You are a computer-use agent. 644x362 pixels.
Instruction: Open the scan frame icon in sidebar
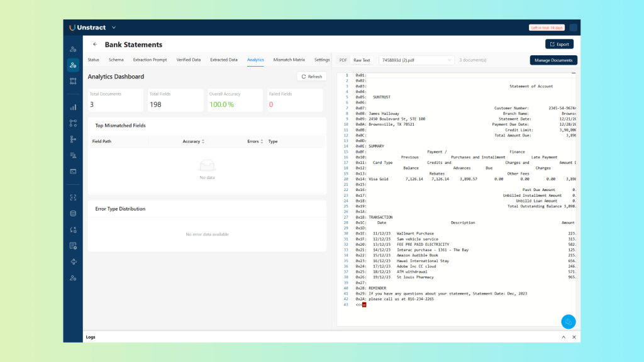73,197
